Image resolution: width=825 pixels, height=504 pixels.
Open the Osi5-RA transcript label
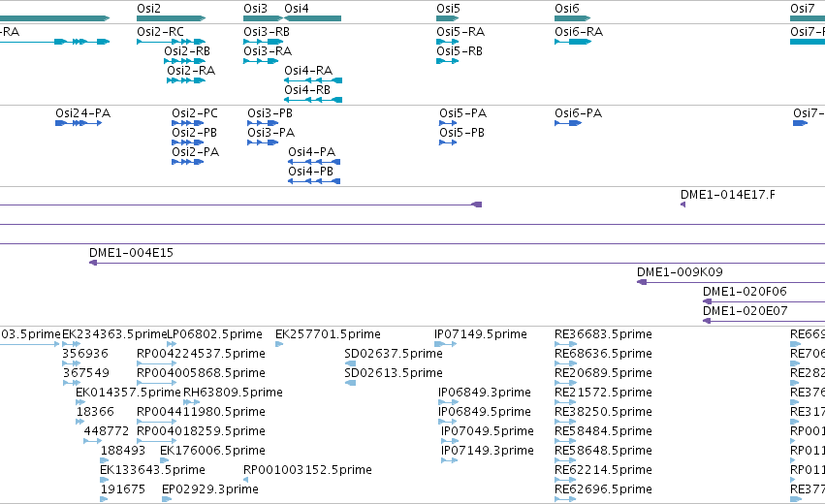point(460,32)
